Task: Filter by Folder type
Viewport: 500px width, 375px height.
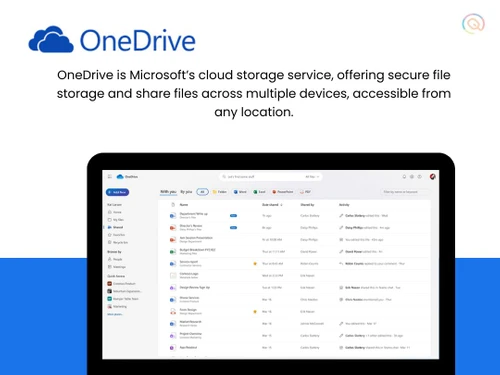Action: (x=220, y=192)
